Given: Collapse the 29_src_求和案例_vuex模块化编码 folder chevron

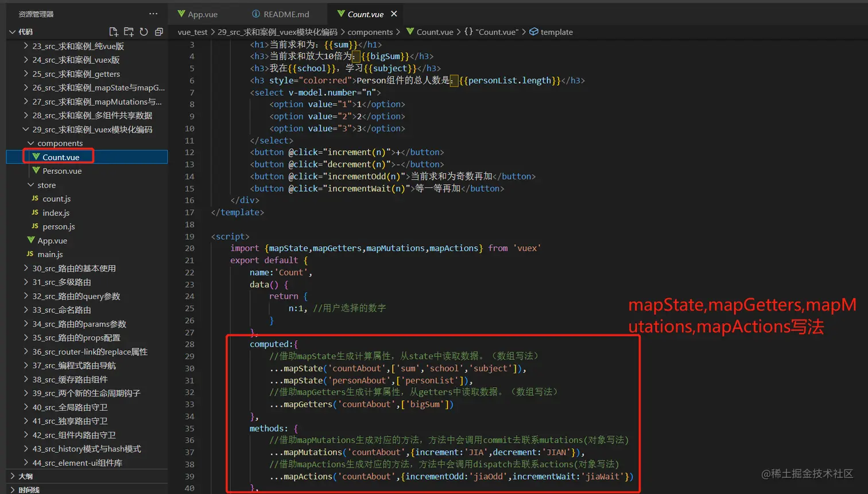Looking at the screenshot, I should 26,129.
